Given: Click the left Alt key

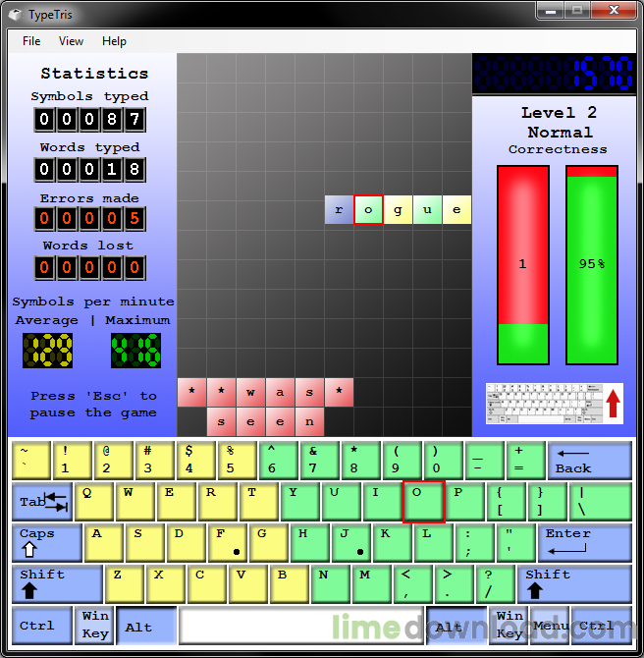Looking at the screenshot, I should [146, 626].
